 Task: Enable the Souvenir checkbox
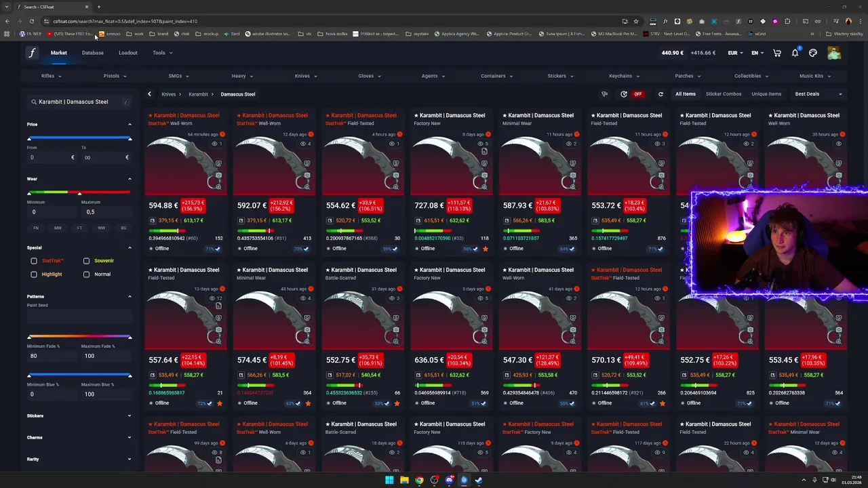tap(86, 260)
